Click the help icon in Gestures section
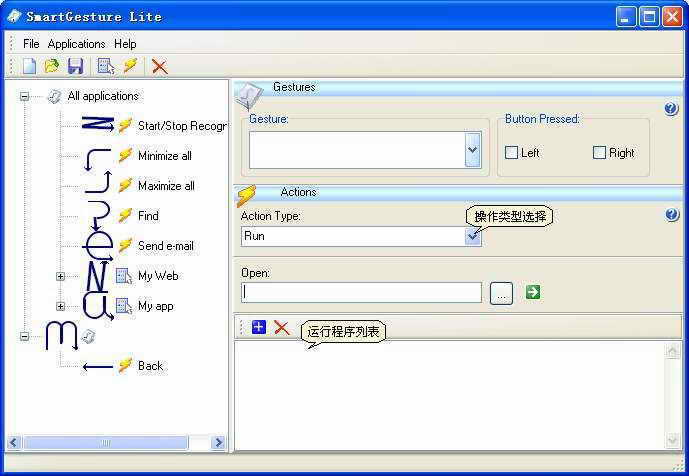 tap(672, 109)
